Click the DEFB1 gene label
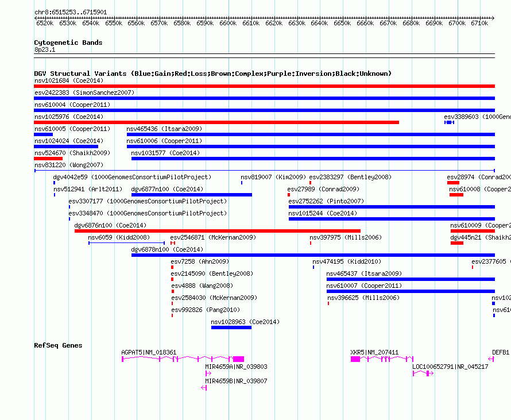 point(501,353)
